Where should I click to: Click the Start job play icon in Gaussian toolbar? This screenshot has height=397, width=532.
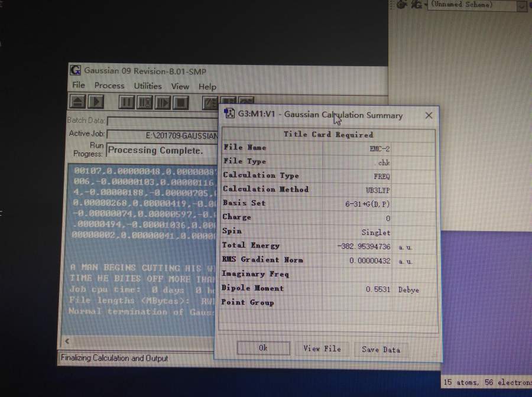(x=96, y=102)
